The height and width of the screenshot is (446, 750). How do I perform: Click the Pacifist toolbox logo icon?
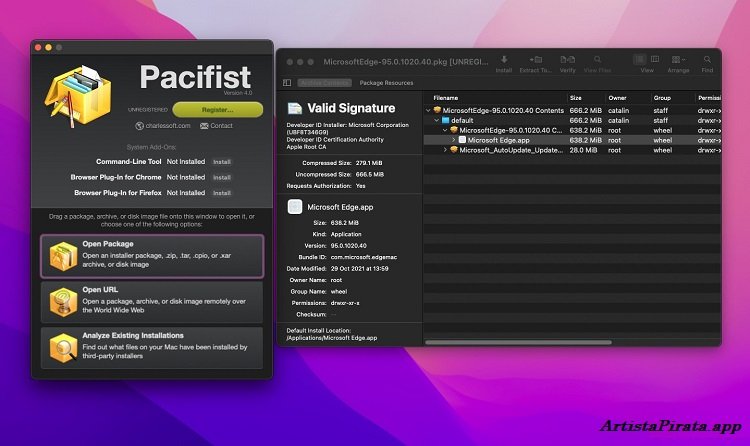tap(77, 97)
